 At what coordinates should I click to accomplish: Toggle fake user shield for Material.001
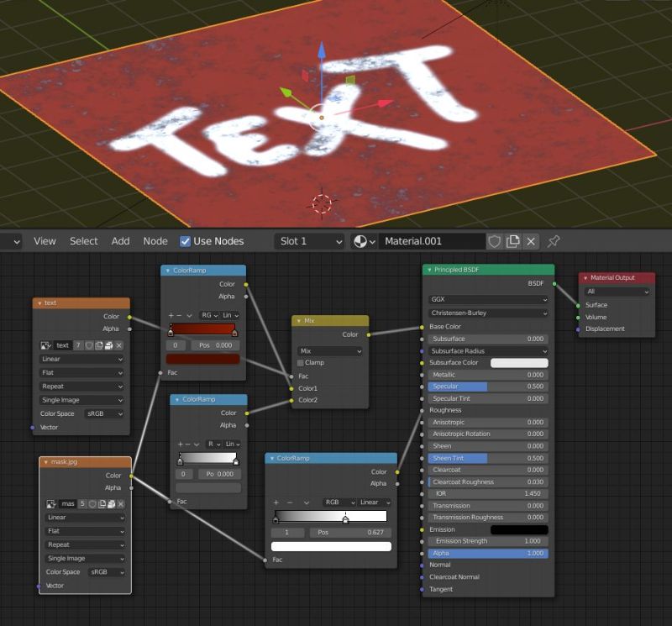coord(494,241)
